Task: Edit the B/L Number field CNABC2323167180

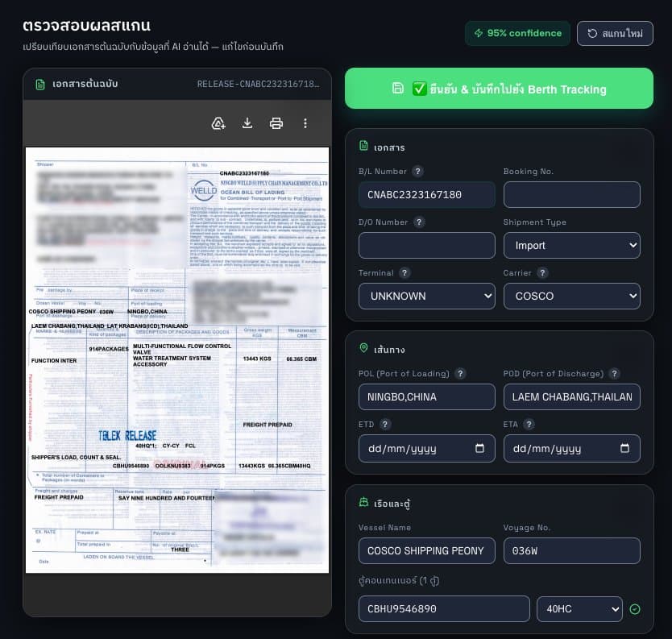Action: [x=427, y=195]
